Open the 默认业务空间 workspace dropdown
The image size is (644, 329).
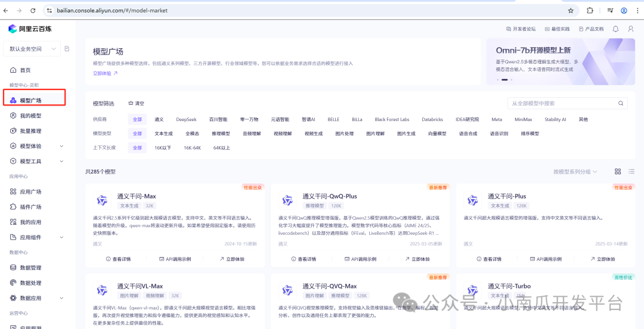click(x=32, y=49)
